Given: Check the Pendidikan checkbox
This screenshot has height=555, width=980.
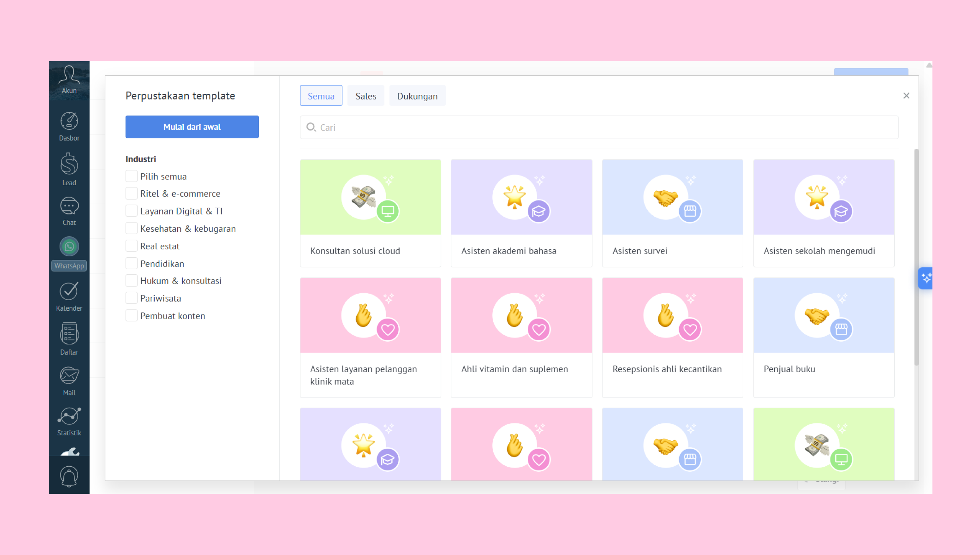Looking at the screenshot, I should (x=132, y=263).
